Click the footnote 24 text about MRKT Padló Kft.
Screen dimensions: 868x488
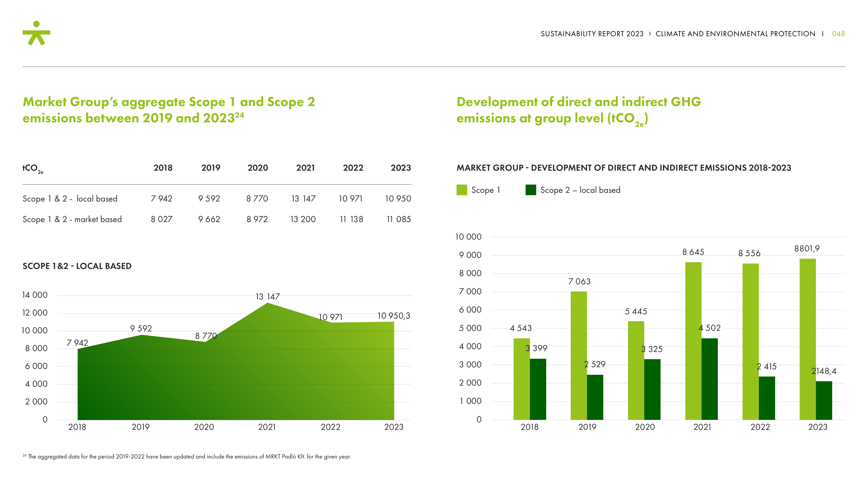click(187, 456)
